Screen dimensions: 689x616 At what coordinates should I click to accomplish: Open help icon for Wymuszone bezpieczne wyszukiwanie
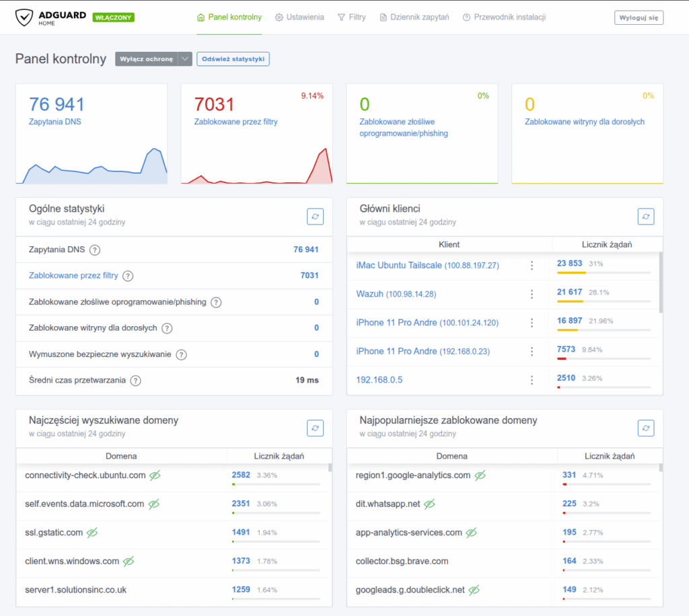[181, 354]
